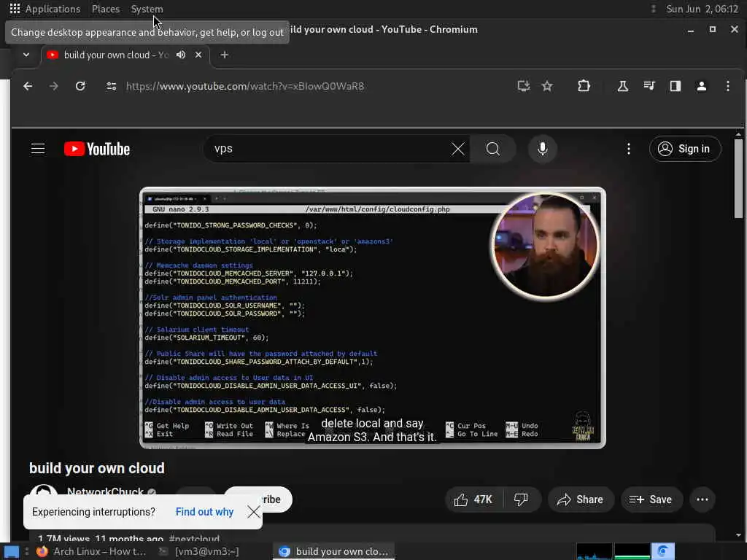The width and height of the screenshot is (747, 560).
Task: Toggle the browser side panel
Action: [675, 86]
